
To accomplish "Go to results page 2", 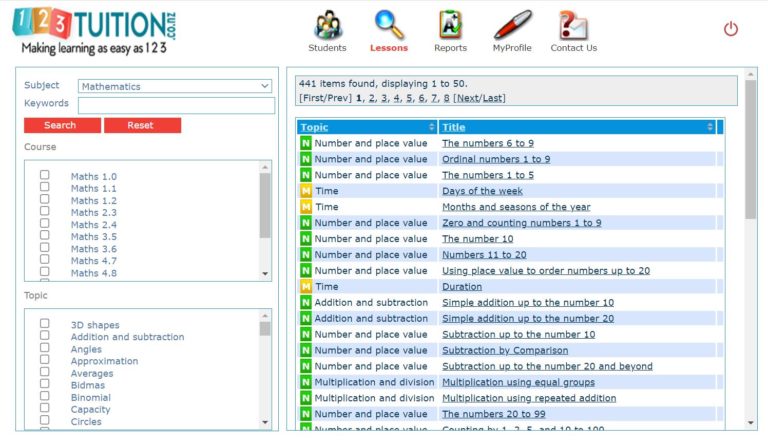I will 371,98.
